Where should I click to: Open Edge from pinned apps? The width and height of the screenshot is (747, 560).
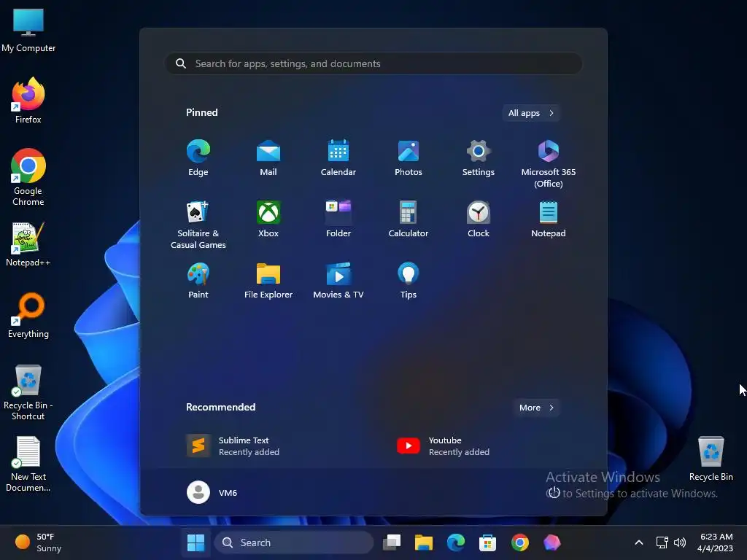point(198,158)
